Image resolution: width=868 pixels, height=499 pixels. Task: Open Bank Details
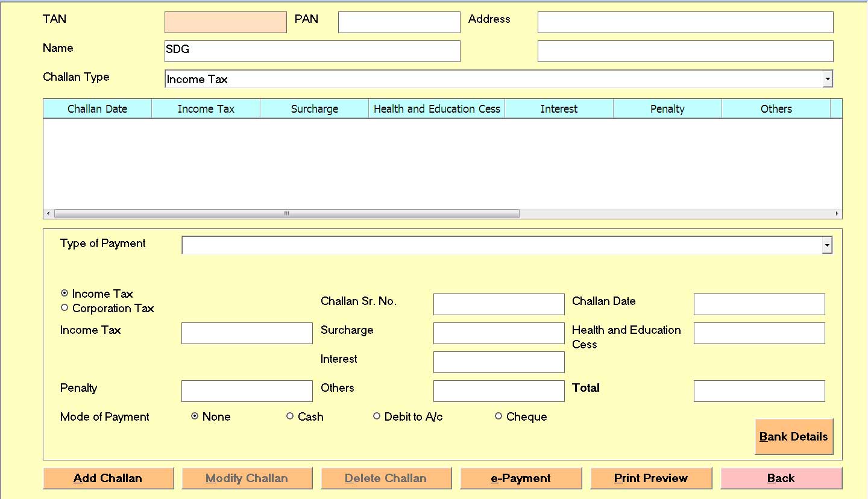tap(794, 437)
